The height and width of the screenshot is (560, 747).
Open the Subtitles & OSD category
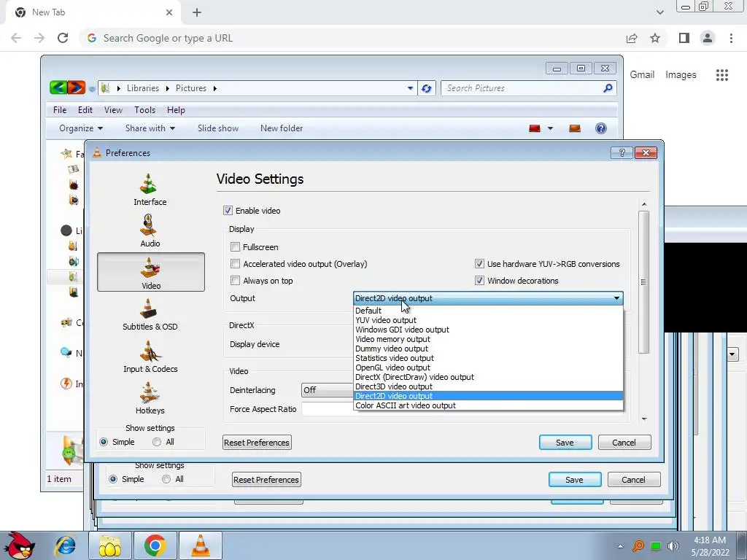150,314
